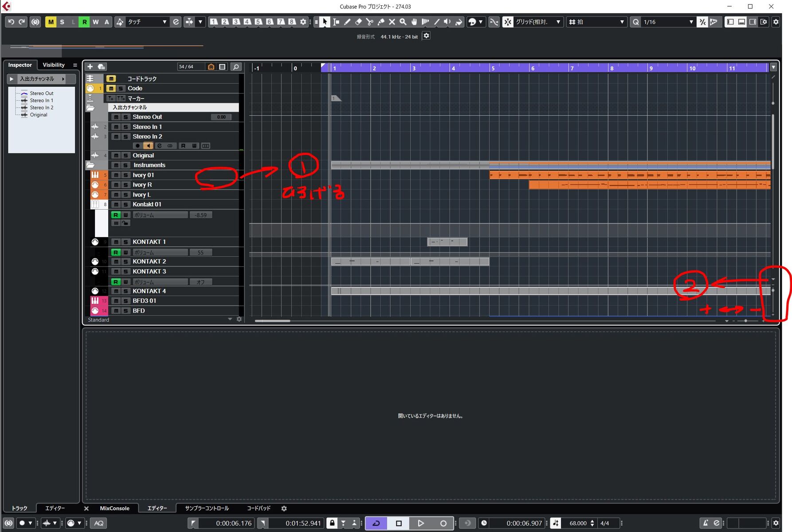Image resolution: width=792 pixels, height=532 pixels.
Task: Open the grid type dropdown 拍
Action: pos(597,22)
